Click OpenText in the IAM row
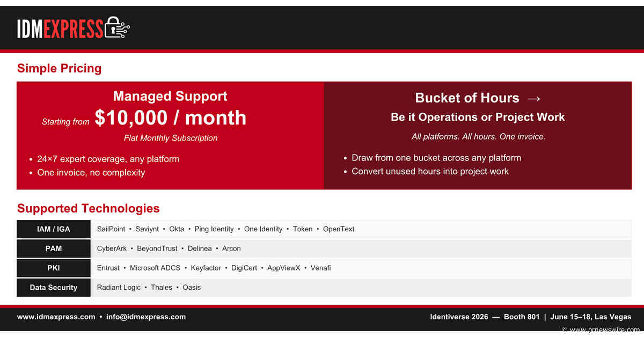 pyautogui.click(x=339, y=229)
